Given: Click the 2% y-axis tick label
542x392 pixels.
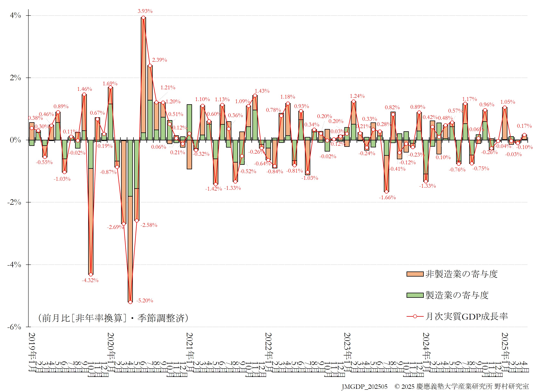Looking at the screenshot, I should point(16,78).
